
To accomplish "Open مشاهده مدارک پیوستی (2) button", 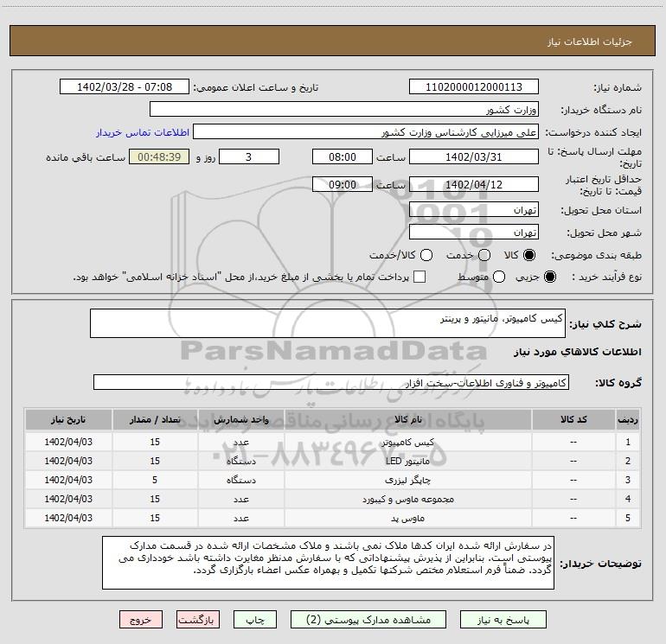I will (368, 620).
